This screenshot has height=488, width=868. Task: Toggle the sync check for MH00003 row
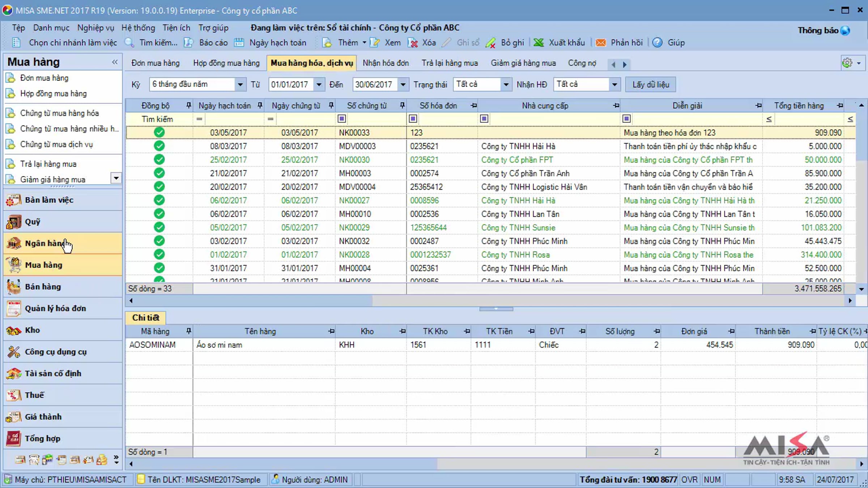point(159,173)
